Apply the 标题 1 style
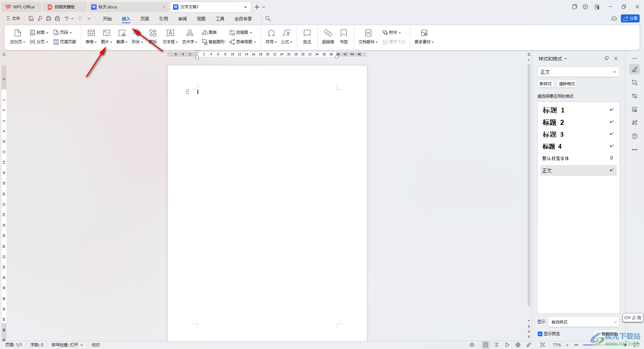The height and width of the screenshot is (349, 644). pyautogui.click(x=578, y=110)
